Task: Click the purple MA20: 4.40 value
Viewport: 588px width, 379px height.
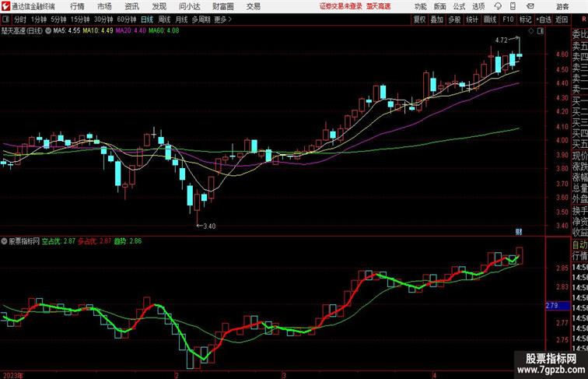Action: 131,31
